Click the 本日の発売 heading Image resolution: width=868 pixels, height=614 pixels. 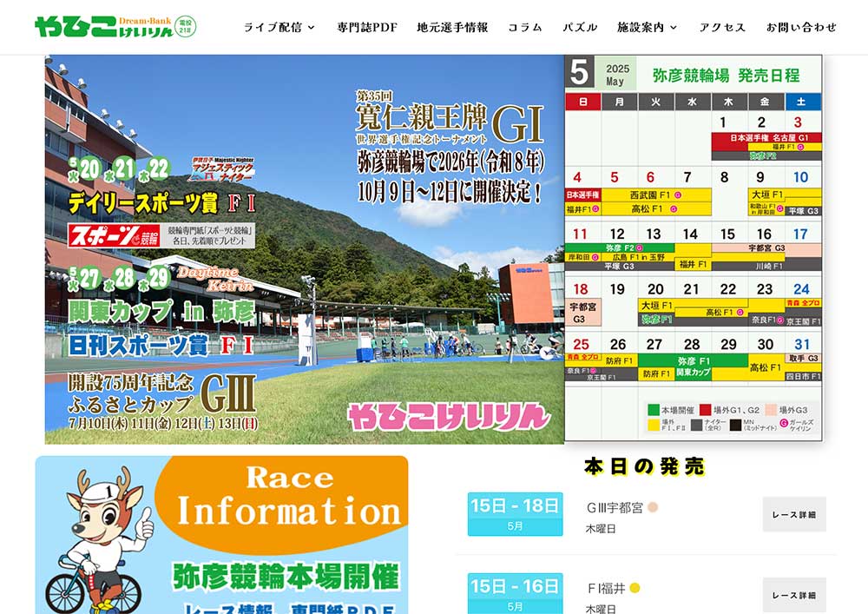point(644,466)
